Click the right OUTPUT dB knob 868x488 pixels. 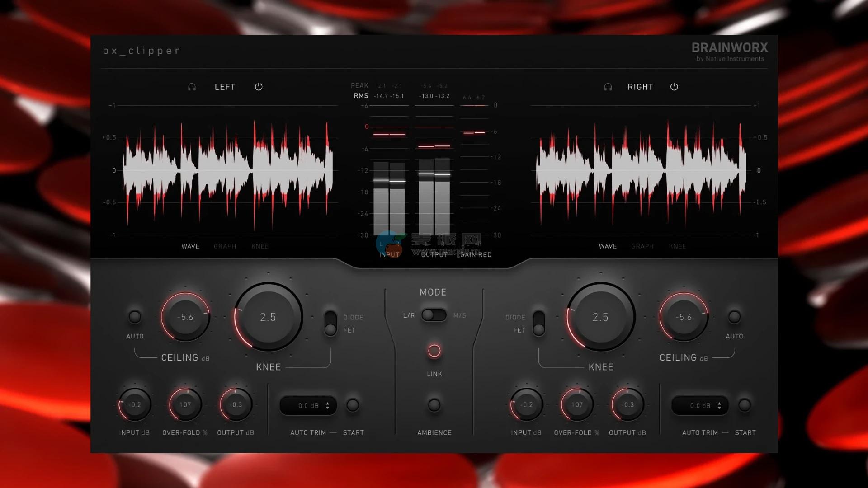coord(627,404)
